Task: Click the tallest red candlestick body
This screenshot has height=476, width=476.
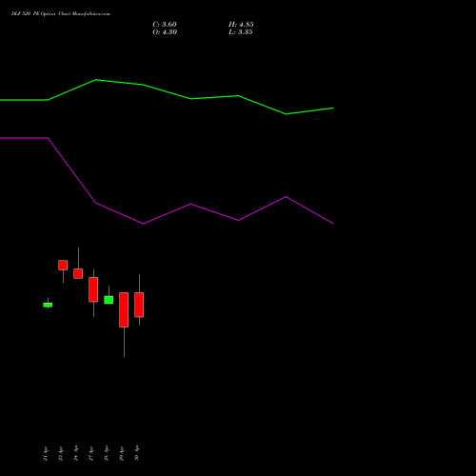Action: [x=124, y=309]
